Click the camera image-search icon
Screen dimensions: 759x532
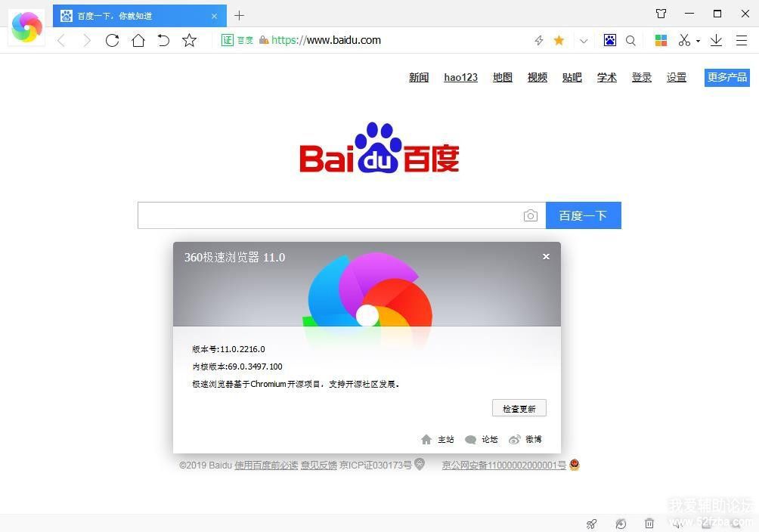coord(531,215)
